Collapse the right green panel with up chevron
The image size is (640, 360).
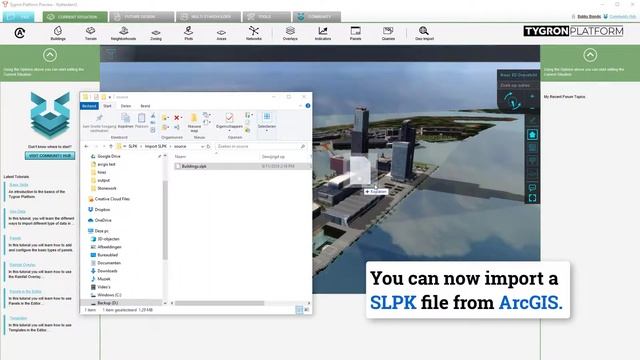[590, 55]
